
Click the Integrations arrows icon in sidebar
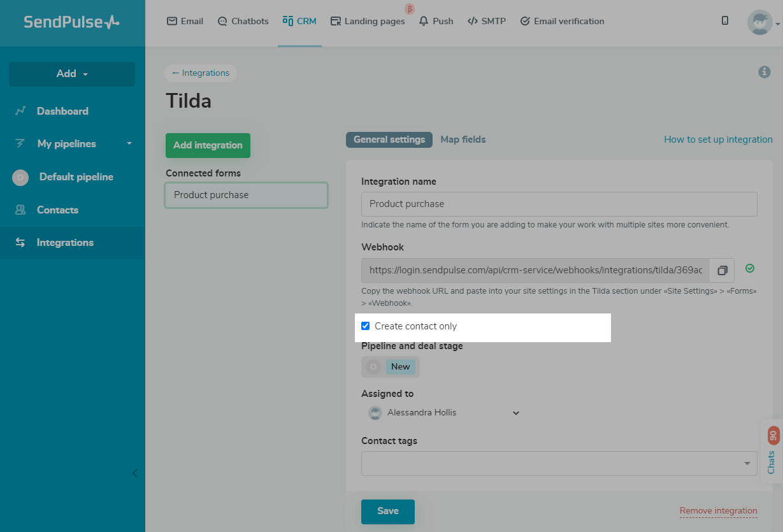tap(20, 243)
